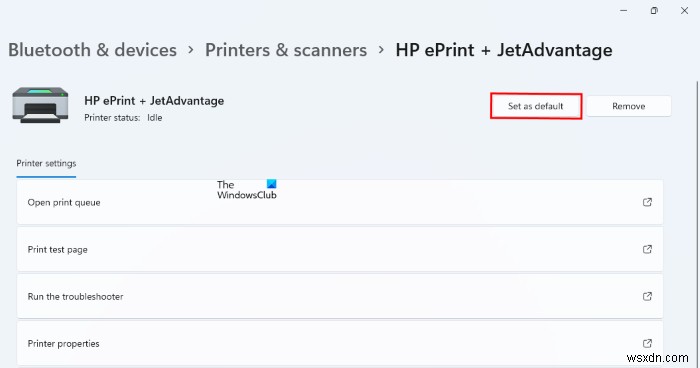Click external-link icon beside Open print queue
The height and width of the screenshot is (368, 700).
pos(647,202)
